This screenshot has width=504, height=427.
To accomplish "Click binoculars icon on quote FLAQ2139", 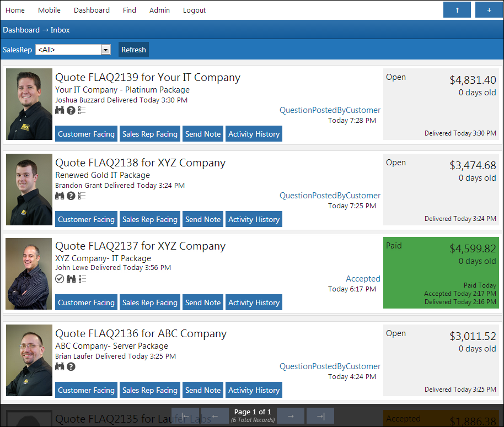I will coord(60,111).
